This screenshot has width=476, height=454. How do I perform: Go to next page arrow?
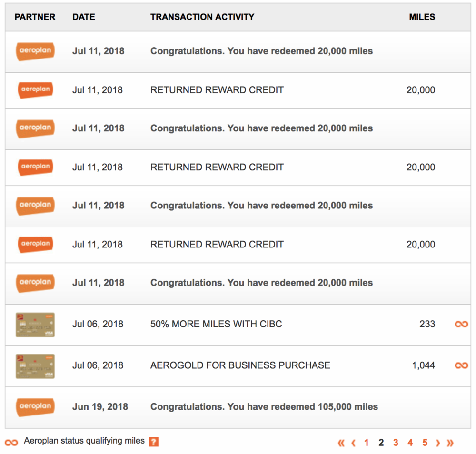click(438, 443)
